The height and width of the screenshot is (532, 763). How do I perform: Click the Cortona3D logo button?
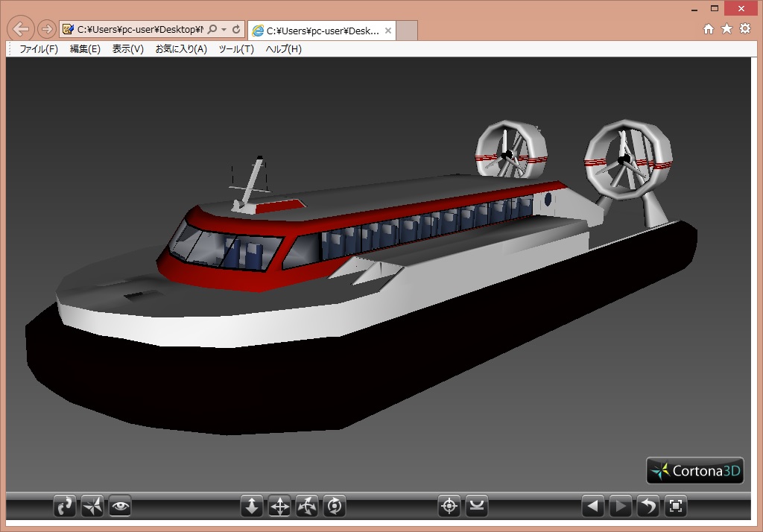pos(695,471)
